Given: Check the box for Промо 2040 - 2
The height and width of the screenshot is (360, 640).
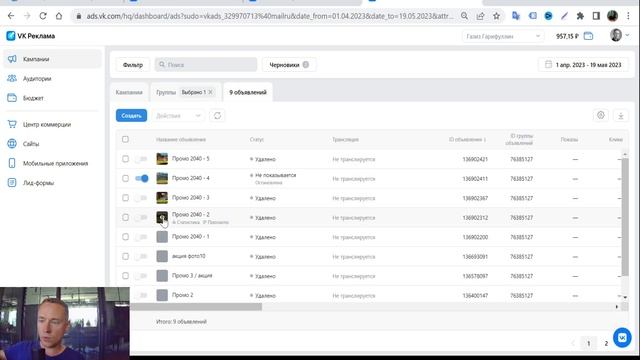Looking at the screenshot, I should (125, 218).
